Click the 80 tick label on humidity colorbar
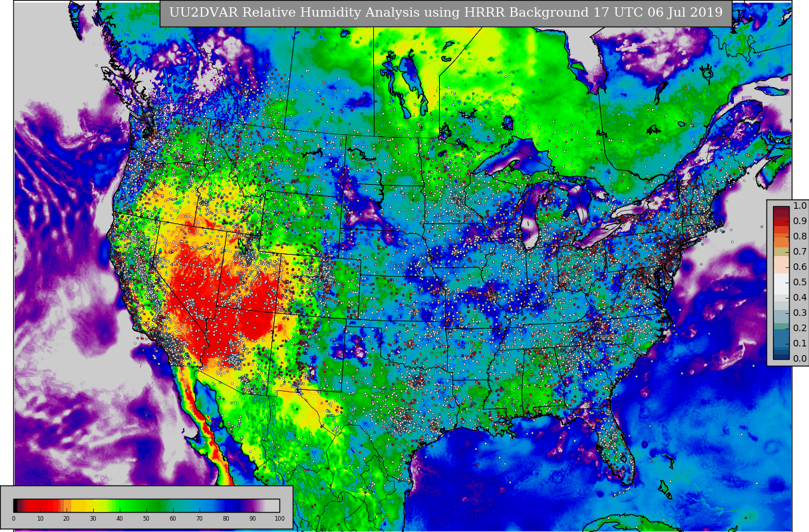 click(x=226, y=518)
